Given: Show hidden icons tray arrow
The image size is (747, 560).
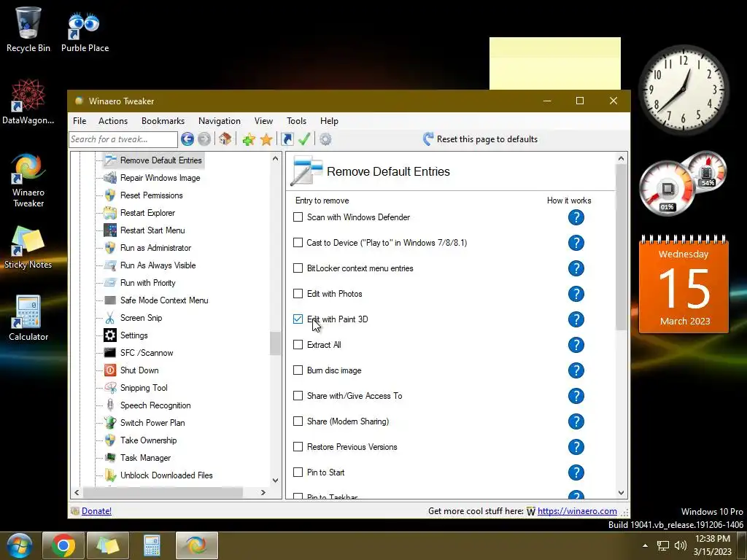Looking at the screenshot, I should [x=645, y=545].
